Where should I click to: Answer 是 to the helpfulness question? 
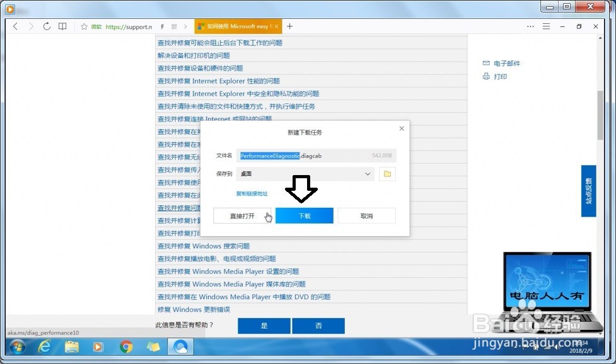coord(264,326)
